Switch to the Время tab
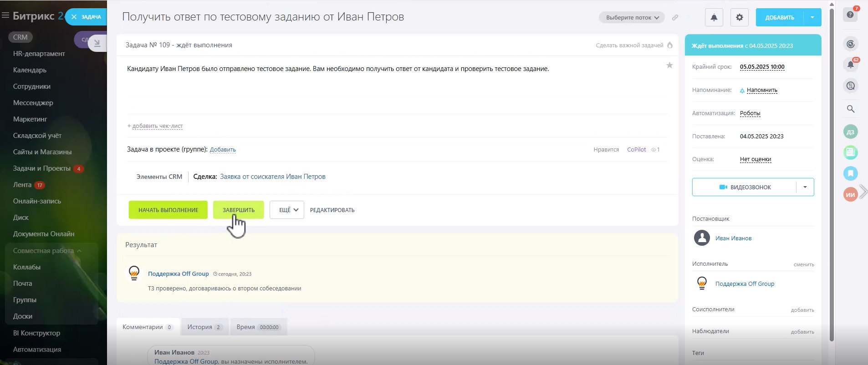Screen dimensions: 868x365 pos(258,327)
